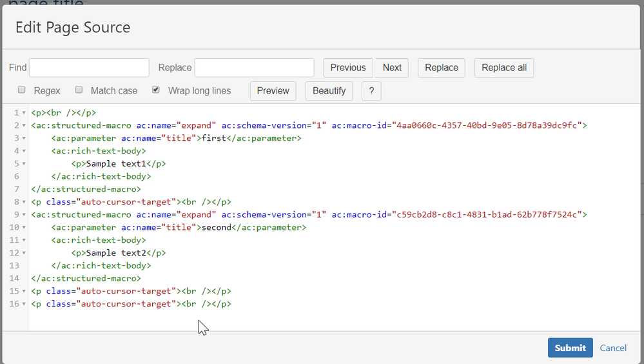The width and height of the screenshot is (644, 364).
Task: Cancel editing the page source
Action: coord(613,348)
